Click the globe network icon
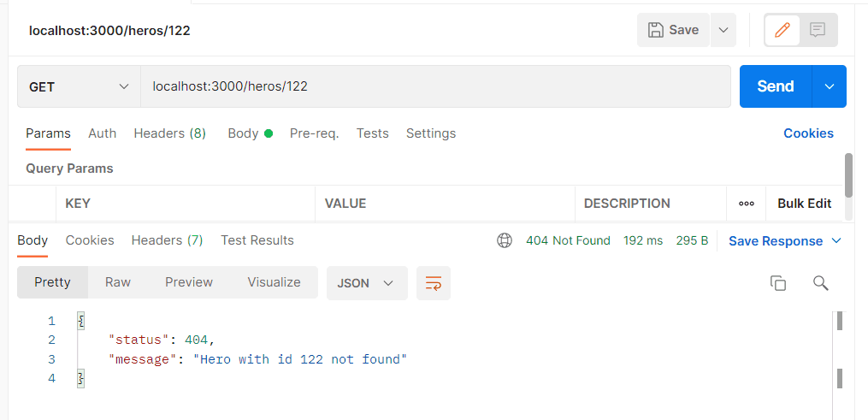The image size is (868, 420). (x=505, y=241)
